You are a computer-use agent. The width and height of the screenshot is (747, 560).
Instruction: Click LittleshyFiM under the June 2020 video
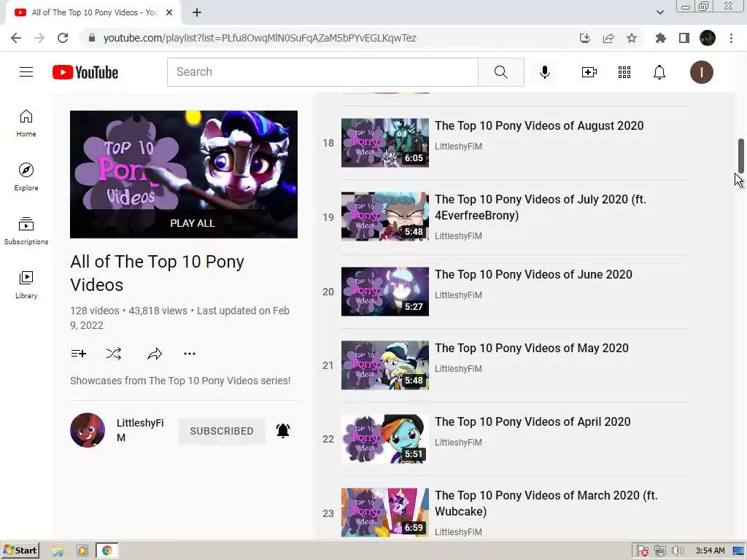(x=458, y=295)
